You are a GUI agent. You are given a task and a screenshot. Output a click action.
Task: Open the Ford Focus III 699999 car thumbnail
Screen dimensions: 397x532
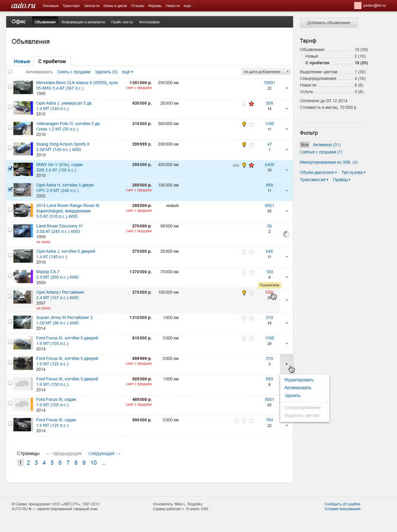[23, 363]
